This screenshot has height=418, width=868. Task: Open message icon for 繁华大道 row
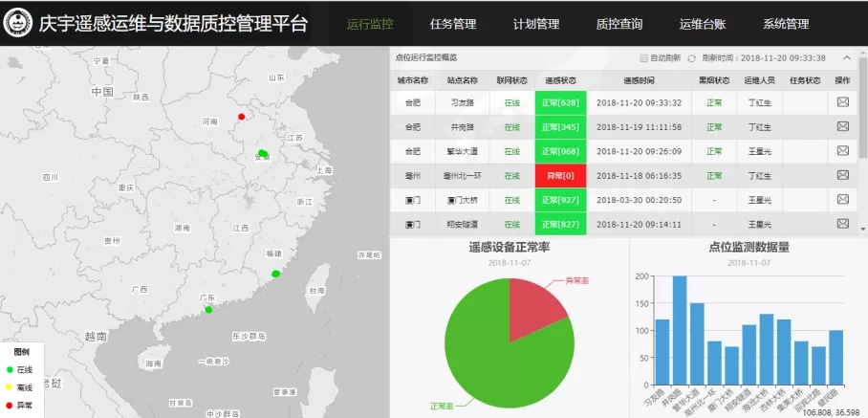pyautogui.click(x=842, y=151)
